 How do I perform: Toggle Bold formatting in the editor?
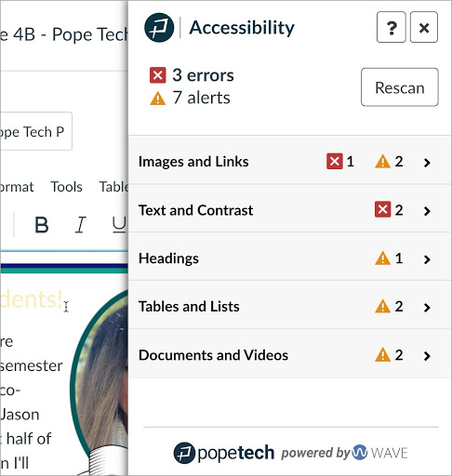pos(42,225)
